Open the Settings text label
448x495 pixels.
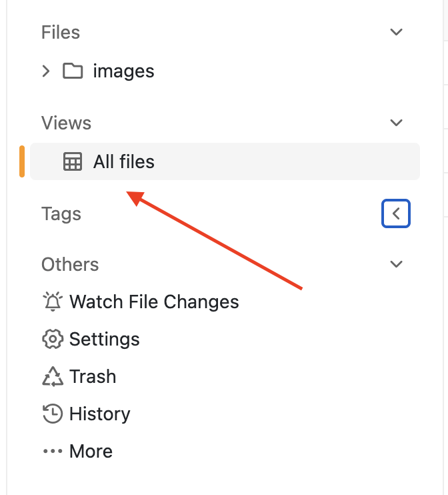[x=105, y=339]
